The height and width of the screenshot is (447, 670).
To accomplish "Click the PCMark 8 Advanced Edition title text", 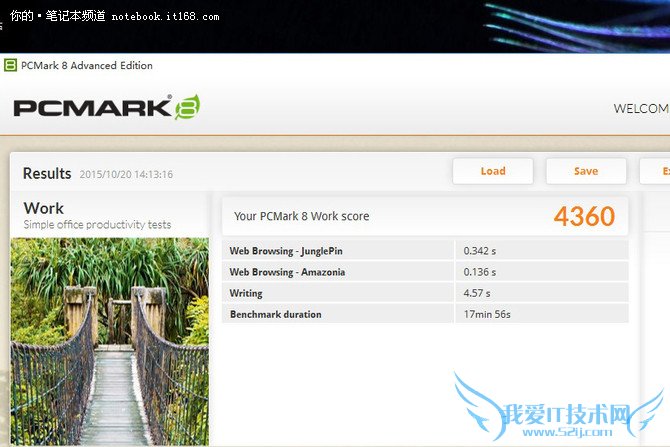I will click(x=87, y=65).
